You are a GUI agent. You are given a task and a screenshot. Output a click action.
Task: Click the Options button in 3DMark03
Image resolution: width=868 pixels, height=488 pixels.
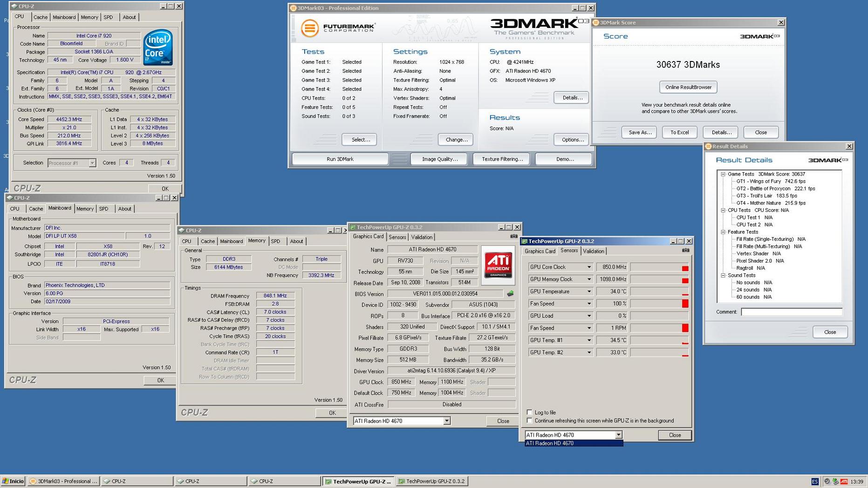[x=572, y=140]
